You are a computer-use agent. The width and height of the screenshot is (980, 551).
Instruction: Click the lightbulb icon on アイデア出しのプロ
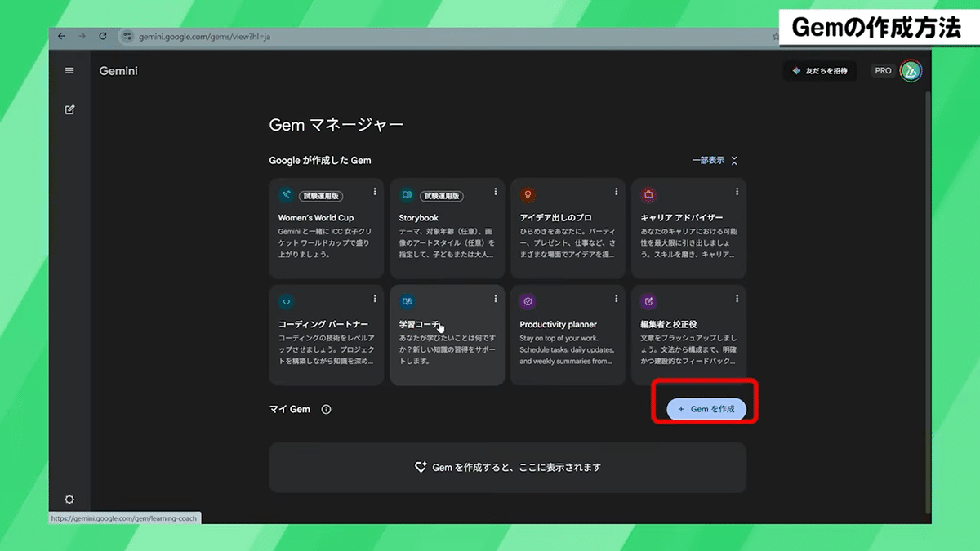coord(527,195)
